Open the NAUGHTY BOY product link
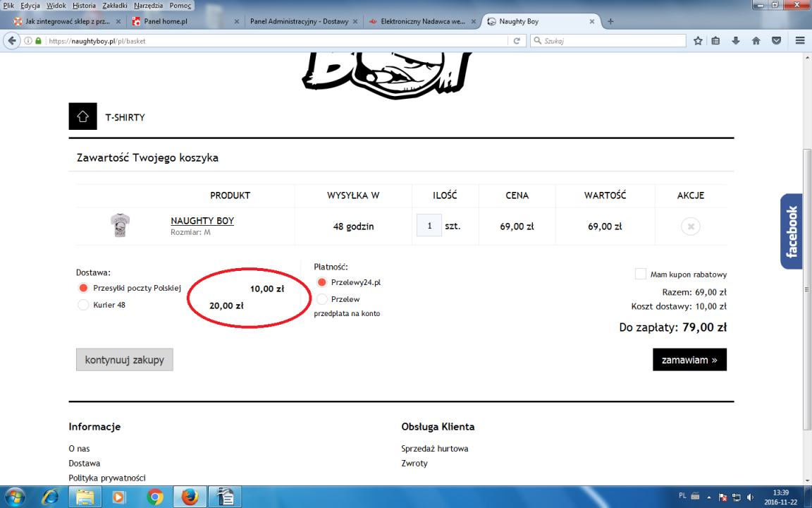Screen dimensions: 812x508 coord(202,221)
